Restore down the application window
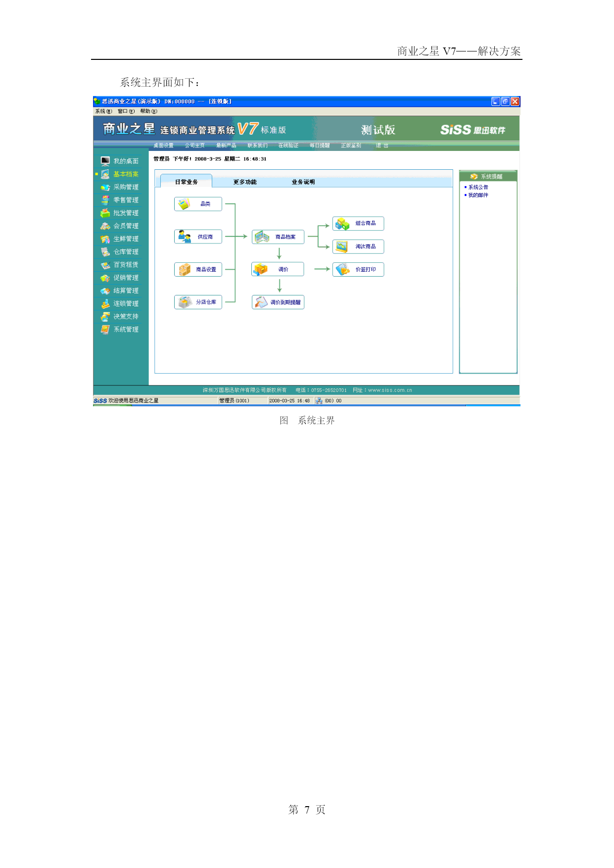Image resolution: width=614 pixels, height=868 pixels. pos(505,101)
